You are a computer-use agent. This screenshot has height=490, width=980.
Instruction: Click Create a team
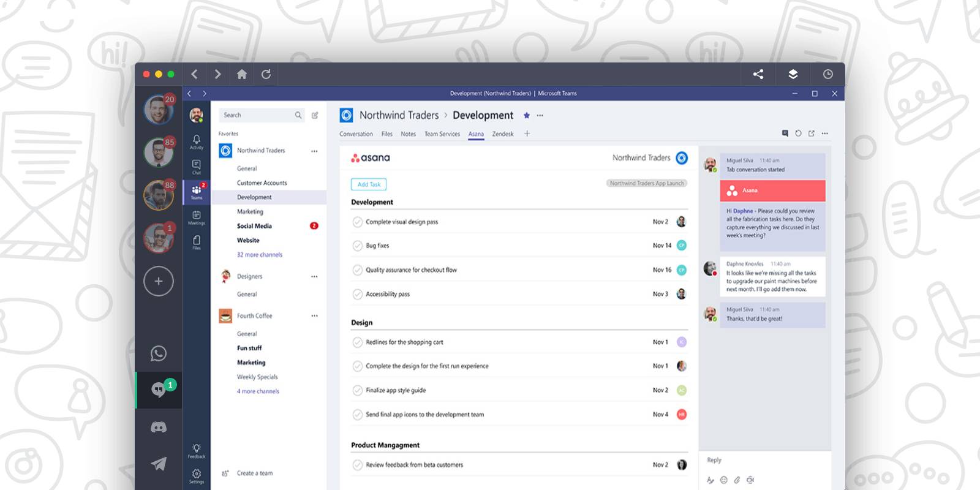(x=255, y=473)
